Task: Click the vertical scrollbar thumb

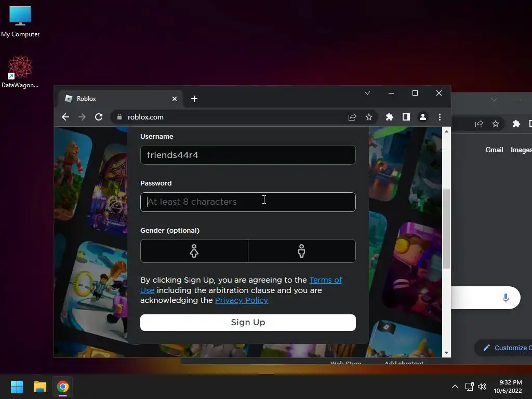Action: (446, 229)
